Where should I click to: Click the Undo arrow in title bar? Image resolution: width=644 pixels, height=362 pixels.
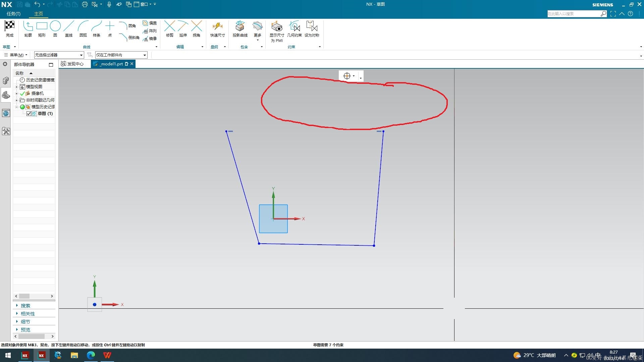(37, 4)
